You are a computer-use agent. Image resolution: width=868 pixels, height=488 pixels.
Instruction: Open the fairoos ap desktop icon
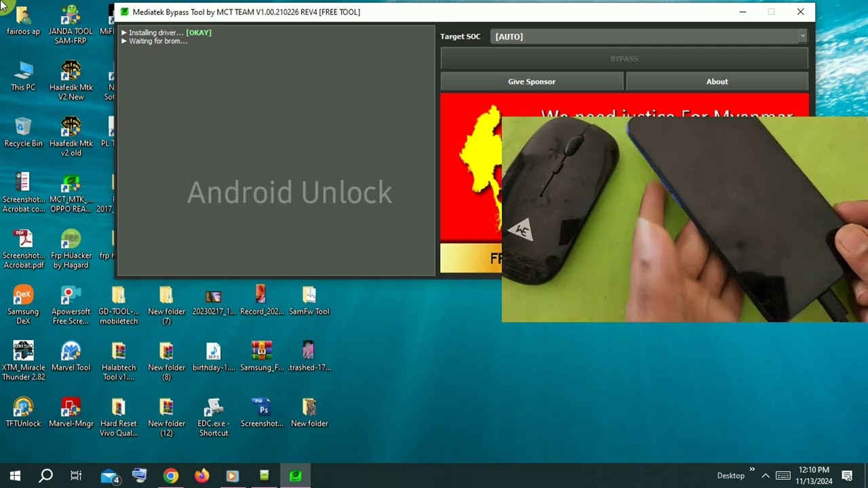pyautogui.click(x=23, y=20)
